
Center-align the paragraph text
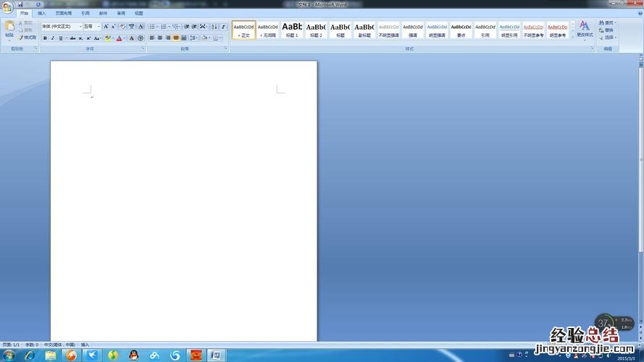[160, 38]
